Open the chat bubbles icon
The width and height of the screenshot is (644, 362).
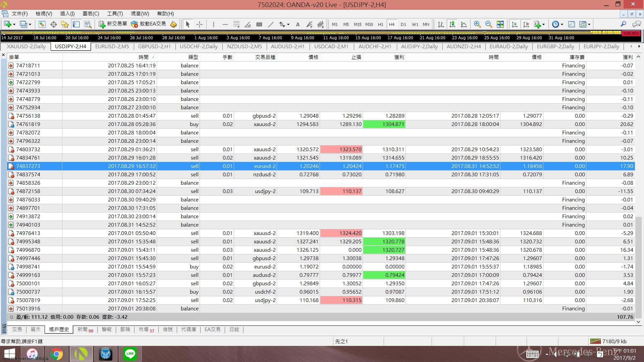pos(636,24)
